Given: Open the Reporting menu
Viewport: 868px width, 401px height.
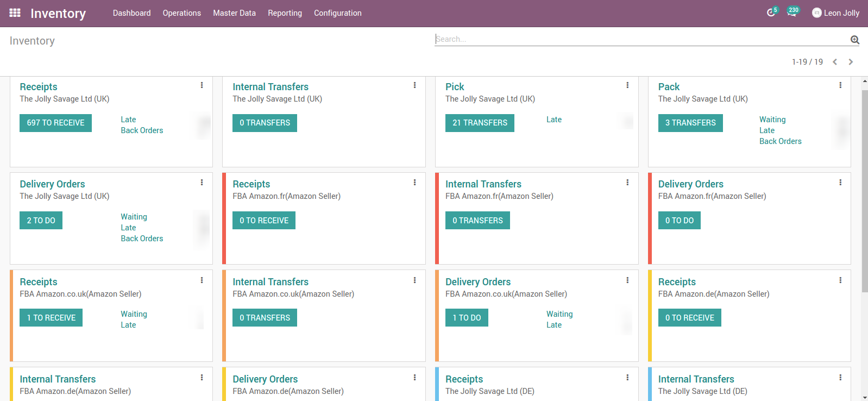Looking at the screenshot, I should click(x=285, y=13).
